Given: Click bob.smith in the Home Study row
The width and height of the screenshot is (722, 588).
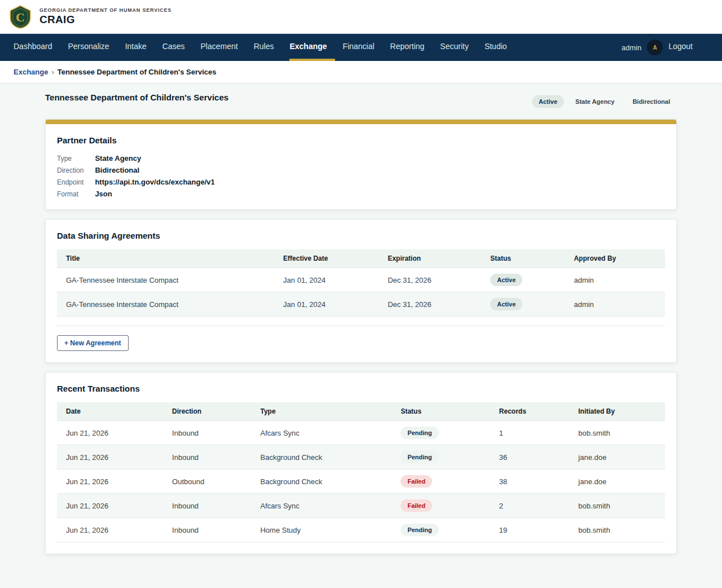Looking at the screenshot, I should tap(594, 530).
